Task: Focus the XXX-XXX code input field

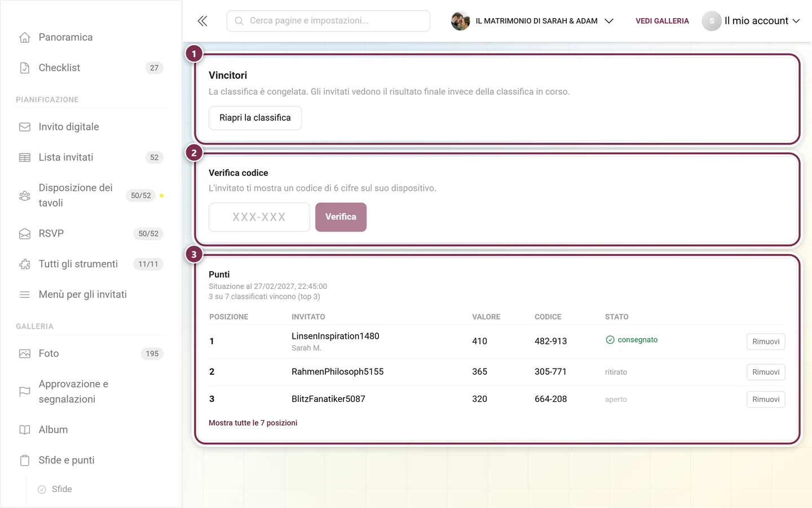Action: coord(259,217)
